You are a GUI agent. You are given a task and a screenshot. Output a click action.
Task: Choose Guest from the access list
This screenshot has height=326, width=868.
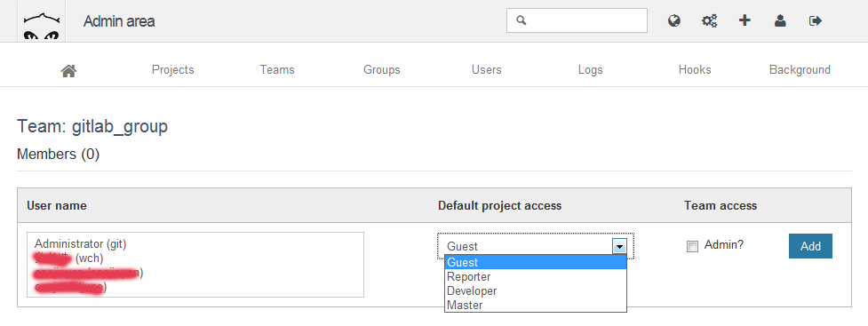click(536, 262)
